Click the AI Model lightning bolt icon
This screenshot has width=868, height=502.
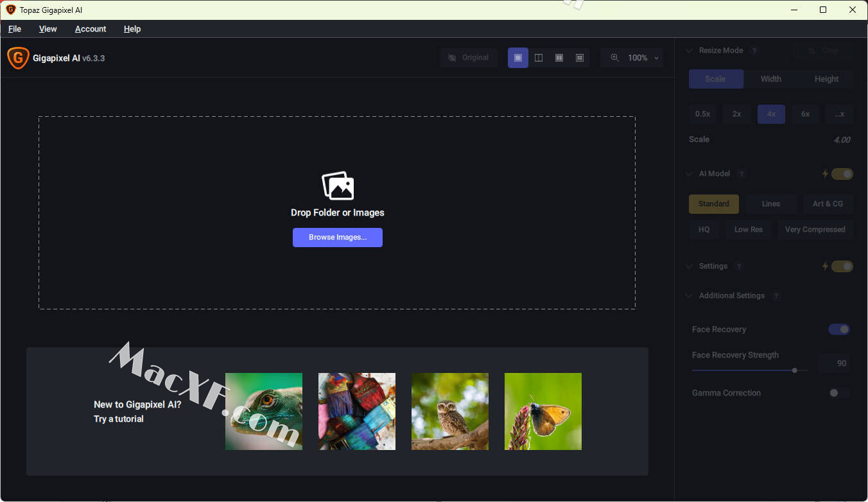(825, 174)
